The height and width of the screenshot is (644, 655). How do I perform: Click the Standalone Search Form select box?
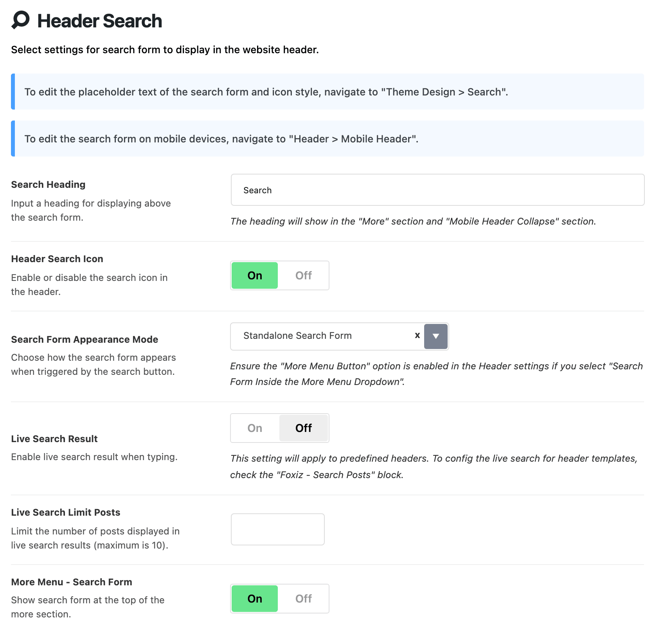339,336
